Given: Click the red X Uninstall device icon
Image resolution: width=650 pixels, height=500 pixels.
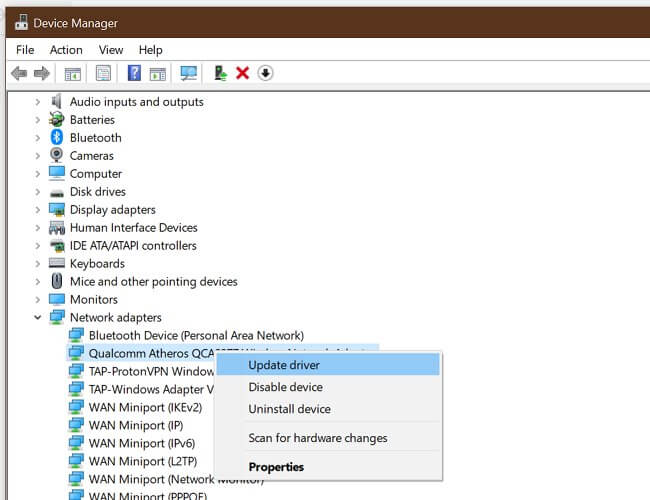Looking at the screenshot, I should coord(243,73).
